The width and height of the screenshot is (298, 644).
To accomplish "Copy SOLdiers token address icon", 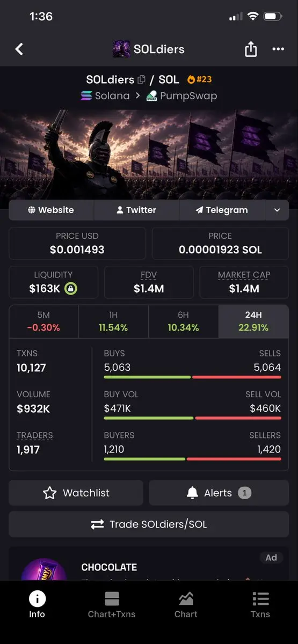I will coord(141,79).
